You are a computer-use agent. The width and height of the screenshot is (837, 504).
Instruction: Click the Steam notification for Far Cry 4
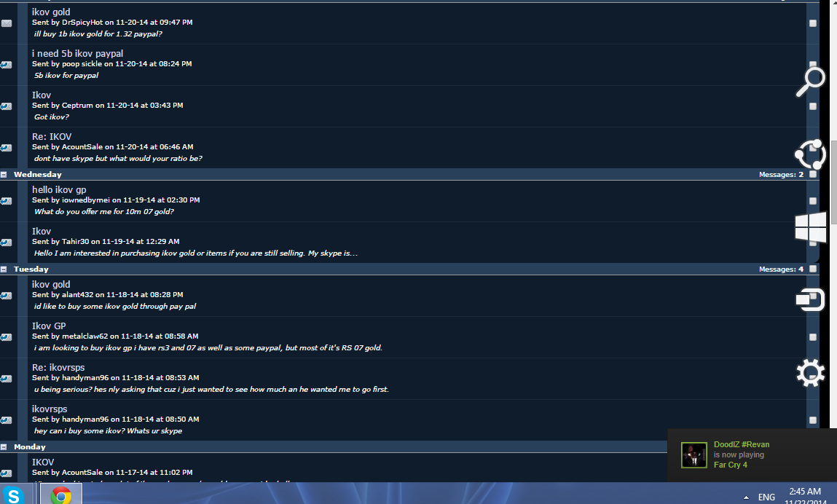click(752, 455)
